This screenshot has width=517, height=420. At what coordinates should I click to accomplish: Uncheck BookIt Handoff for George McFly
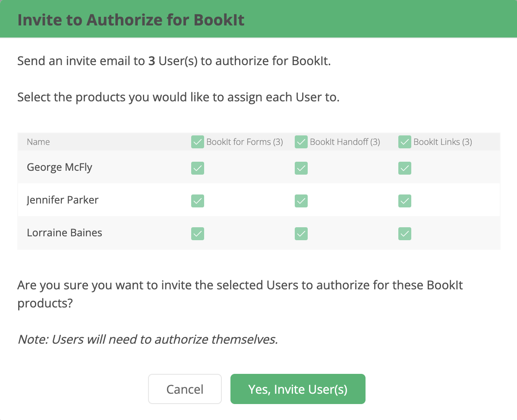(301, 168)
